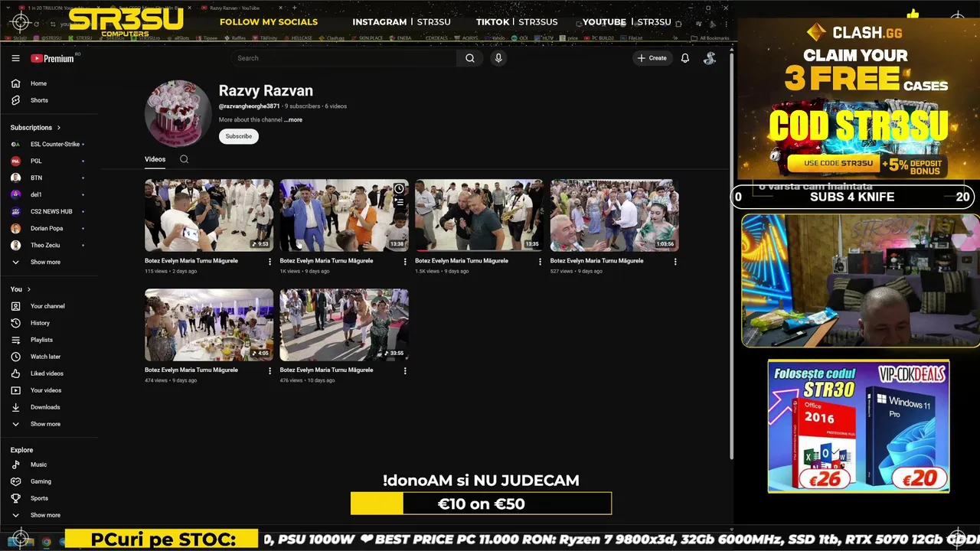Open options menu for 13:38 video

pyautogui.click(x=405, y=262)
